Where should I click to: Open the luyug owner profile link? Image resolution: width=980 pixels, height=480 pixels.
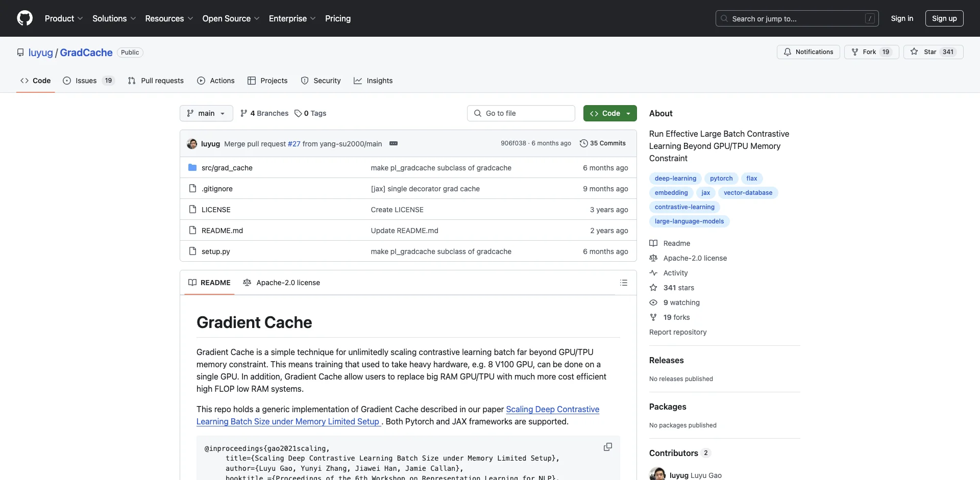click(x=41, y=53)
